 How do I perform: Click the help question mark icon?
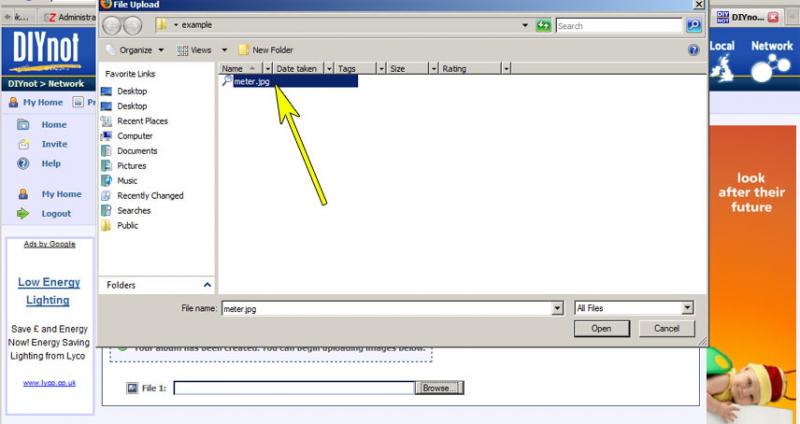[x=693, y=49]
